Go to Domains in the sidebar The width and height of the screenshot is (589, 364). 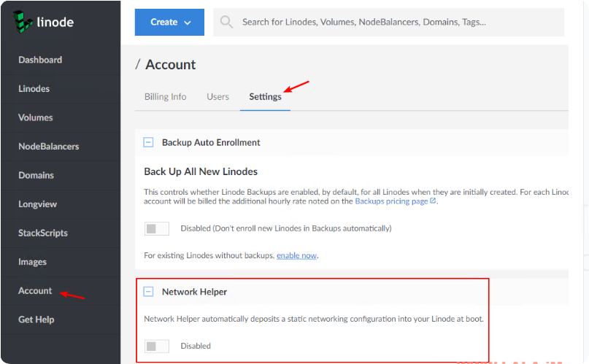click(36, 175)
